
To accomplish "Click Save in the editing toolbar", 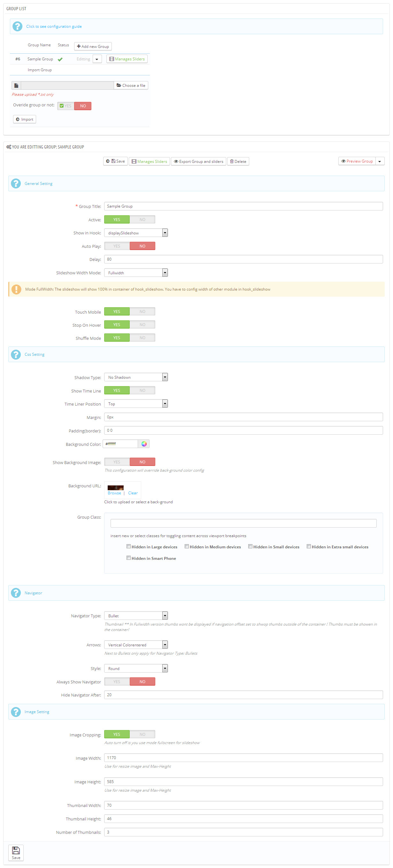I will [x=115, y=161].
